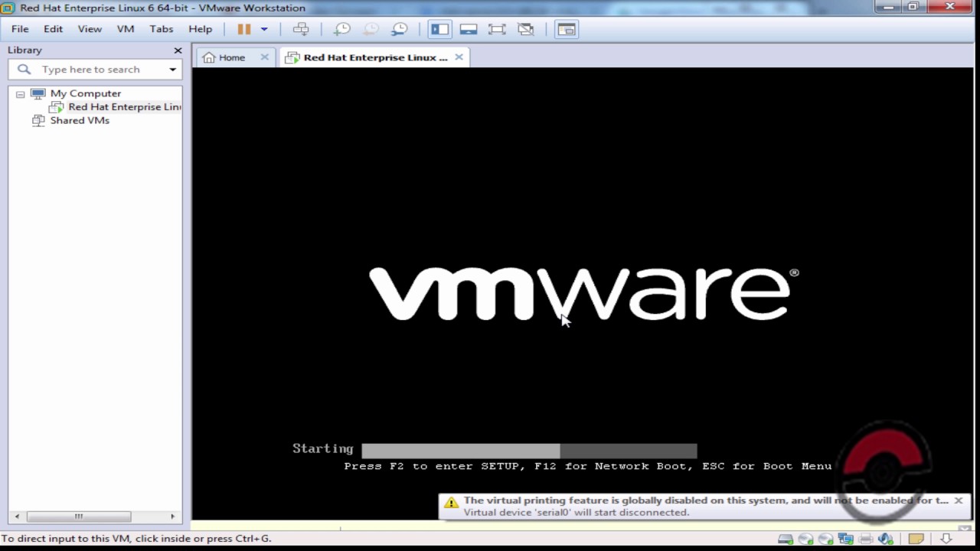The height and width of the screenshot is (551, 980).
Task: Collapse the My Computer tree node
Action: 20,94
